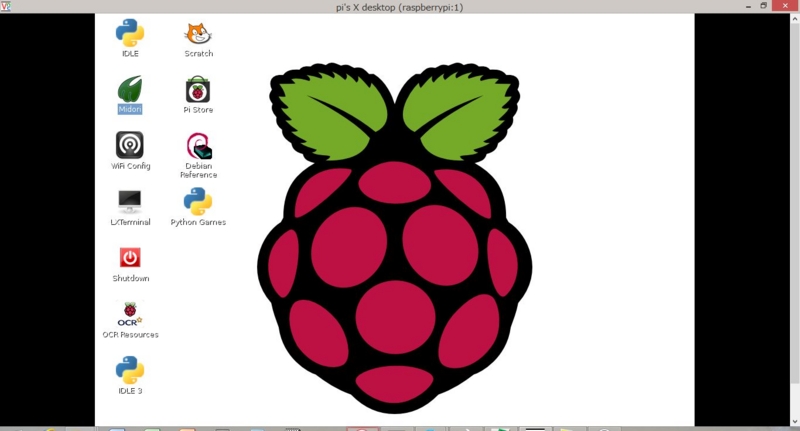Click the "Midori" highlighted label text
The width and height of the screenshot is (800, 431).
pos(130,109)
